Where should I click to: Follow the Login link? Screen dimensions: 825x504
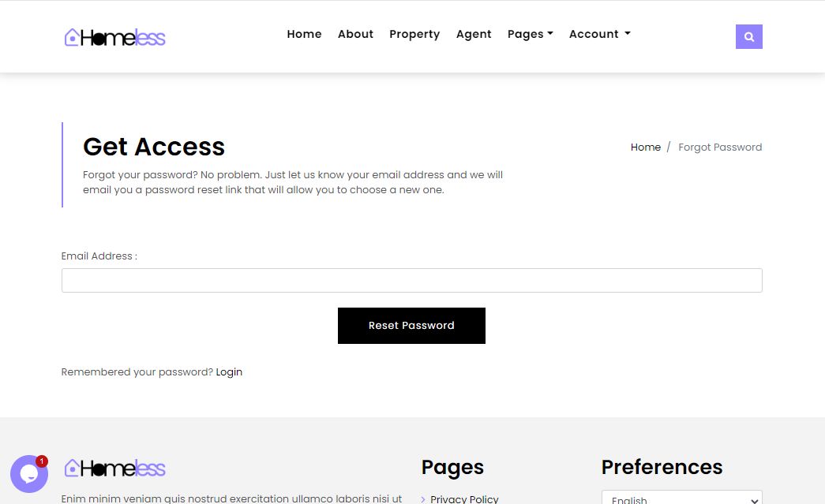click(x=229, y=372)
